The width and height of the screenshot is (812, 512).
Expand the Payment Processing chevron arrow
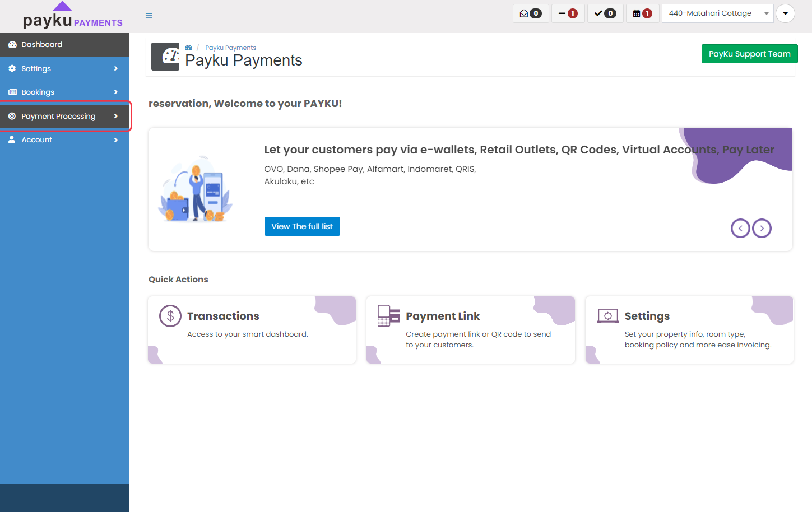[116, 116]
